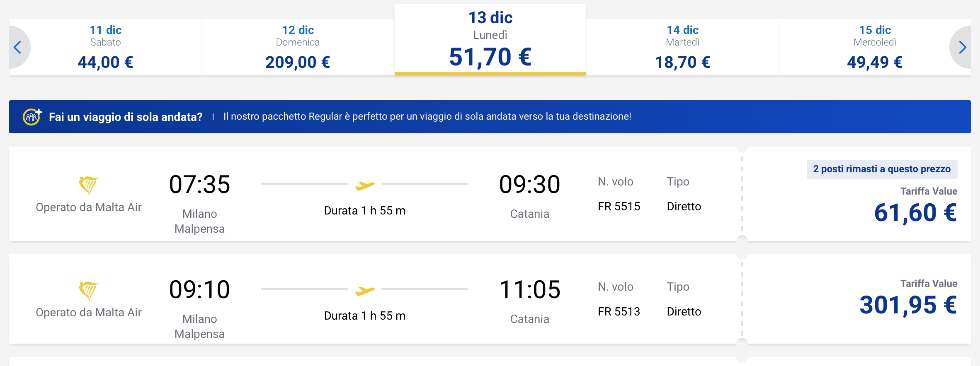
Task: Open the 'Fai un viaggio di sola andata?' banner
Action: (x=490, y=117)
